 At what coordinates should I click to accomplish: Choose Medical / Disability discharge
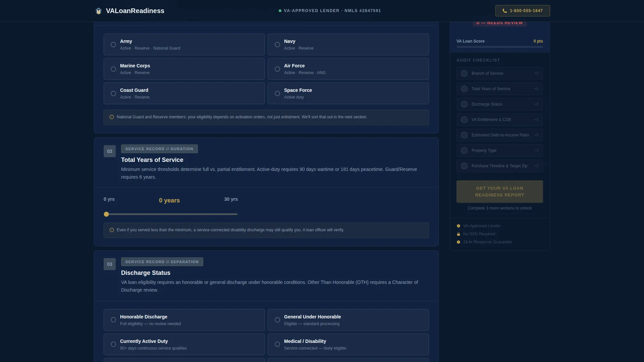(348, 345)
